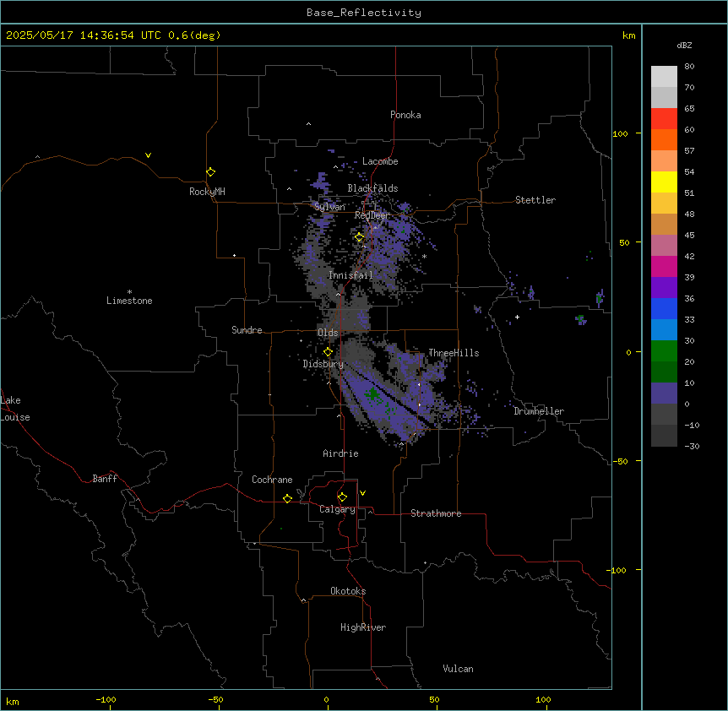Click the top light-gray legend swatch
Viewport: 728px width, 711px height.
[664, 77]
